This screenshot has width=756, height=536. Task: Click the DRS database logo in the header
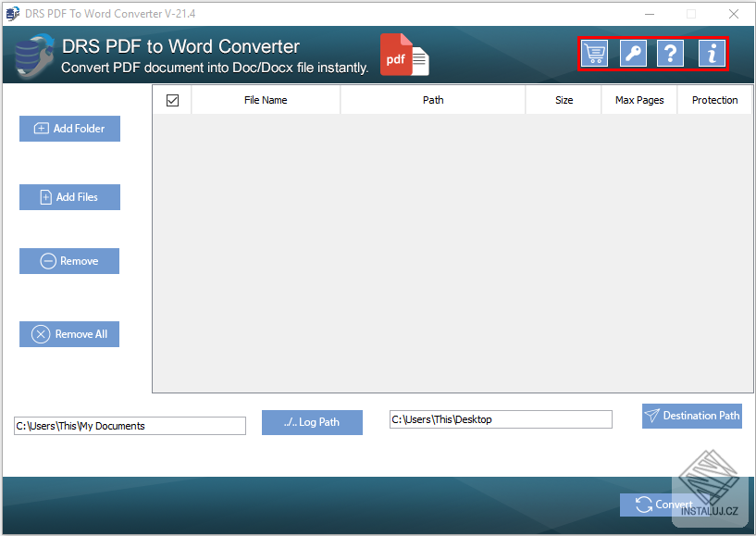33,56
